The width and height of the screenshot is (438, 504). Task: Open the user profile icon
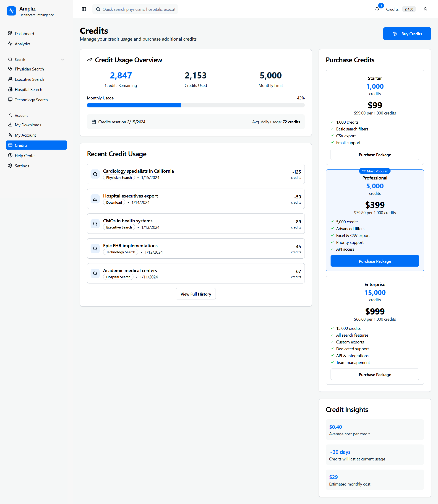[425, 9]
